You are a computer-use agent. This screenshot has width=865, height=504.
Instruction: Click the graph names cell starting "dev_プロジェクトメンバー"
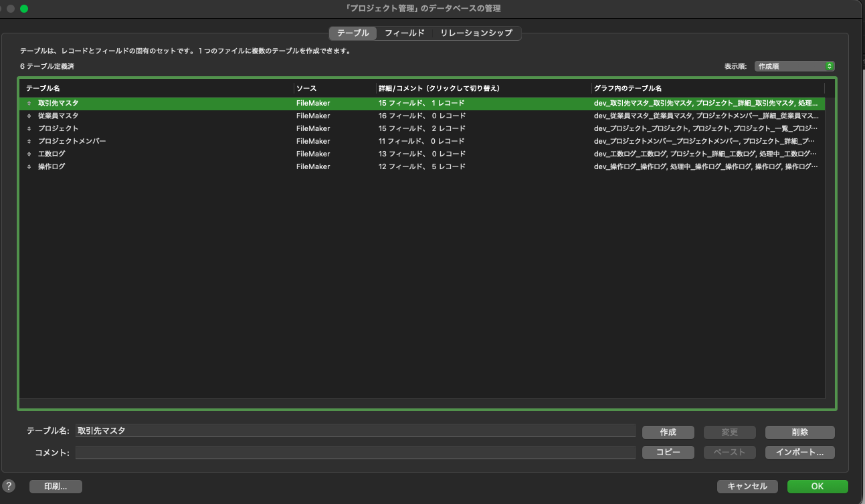706,142
